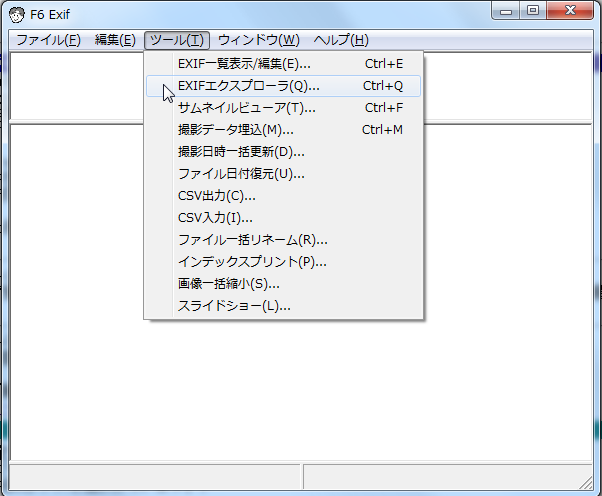The width and height of the screenshot is (602, 496).
Task: Close the F6 Exif window
Action: click(570, 11)
